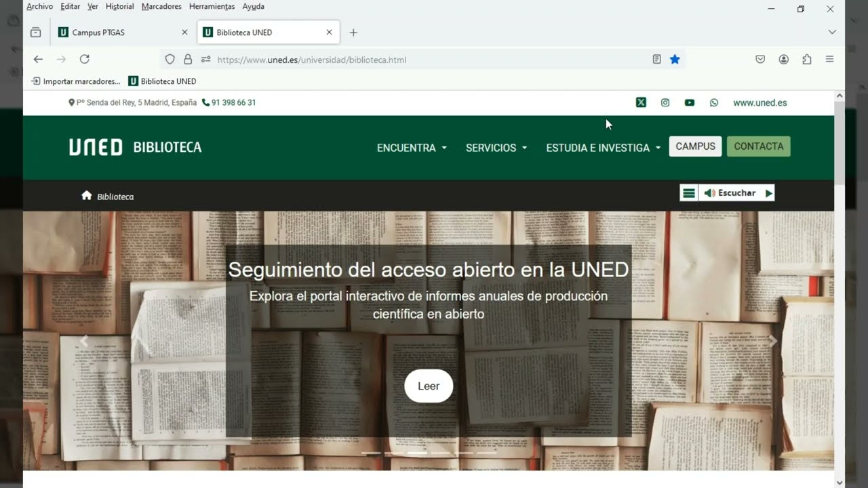Click the Biblioteca breadcrumb link
This screenshot has width=868, height=488.
coord(115,197)
